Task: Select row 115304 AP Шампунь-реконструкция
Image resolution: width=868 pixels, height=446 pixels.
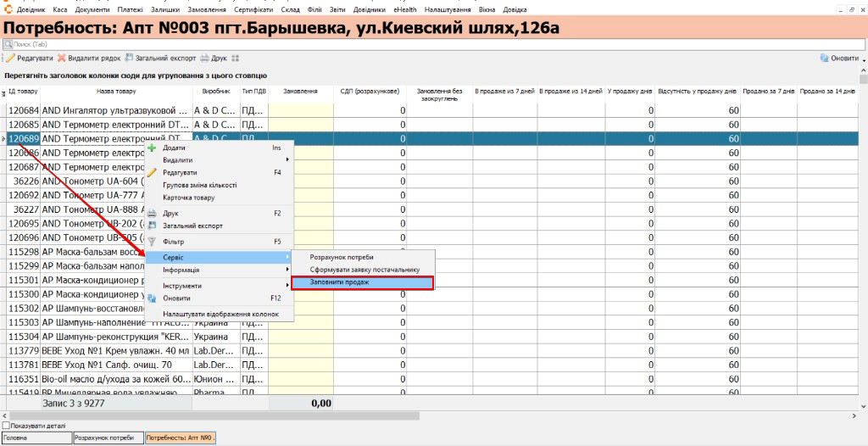Action: pos(431,337)
